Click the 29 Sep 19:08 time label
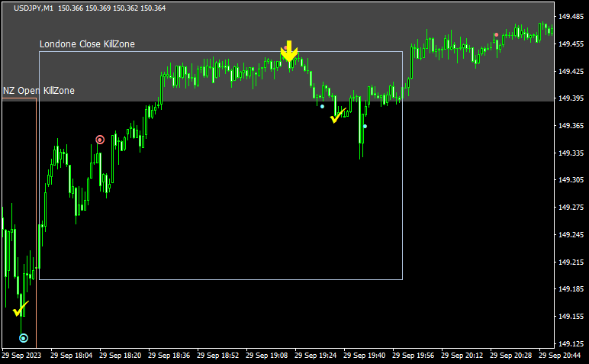 click(267, 355)
